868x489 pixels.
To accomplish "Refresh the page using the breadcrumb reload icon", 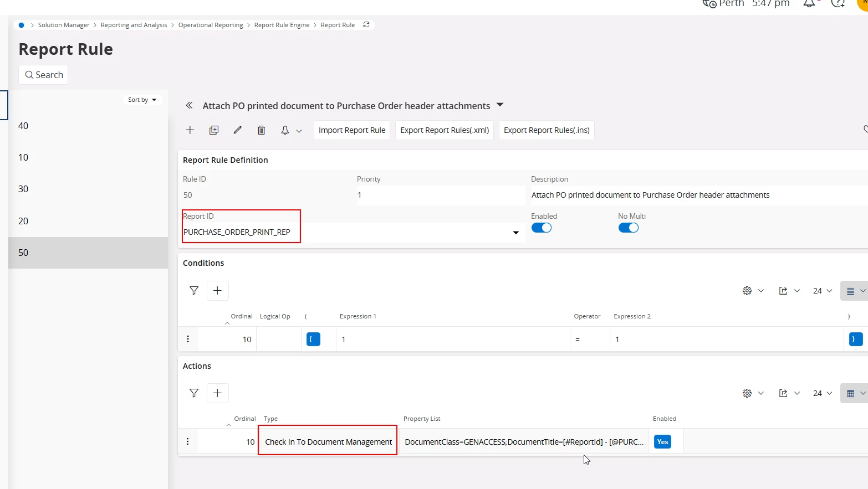I will [366, 25].
